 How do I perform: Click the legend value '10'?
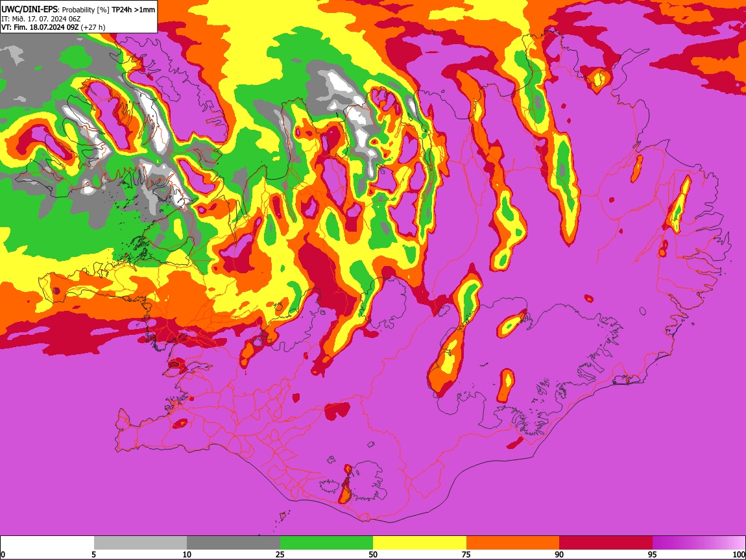[x=187, y=555]
